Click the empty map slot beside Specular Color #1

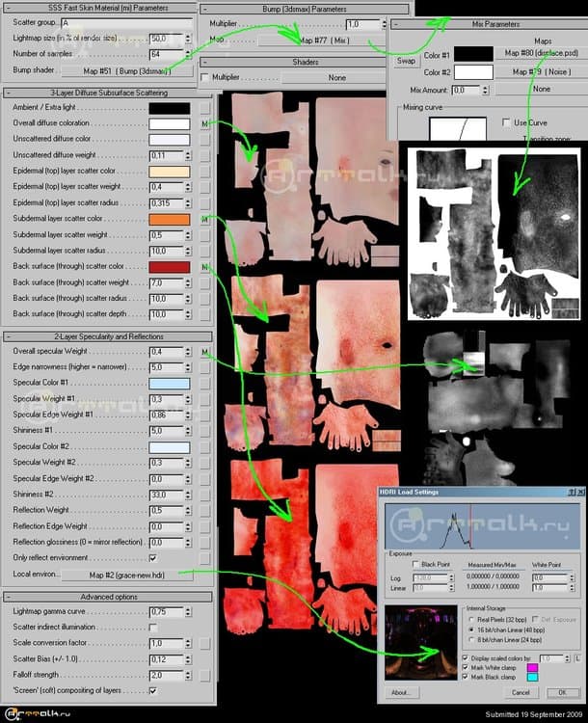tap(205, 384)
